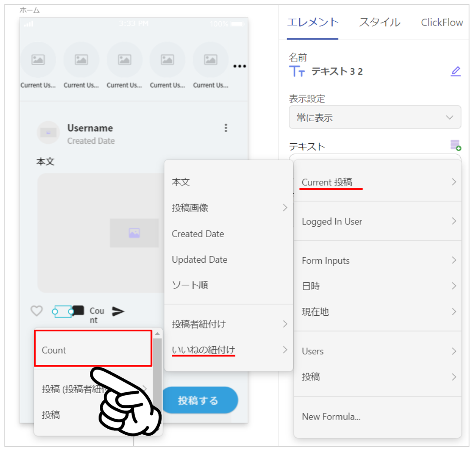Click the scroll up arrow in the Count menu
The width and height of the screenshot is (476, 453).
click(x=157, y=334)
